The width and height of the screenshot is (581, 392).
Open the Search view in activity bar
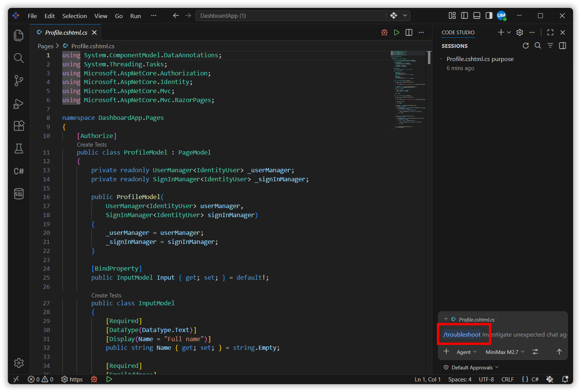tap(18, 58)
